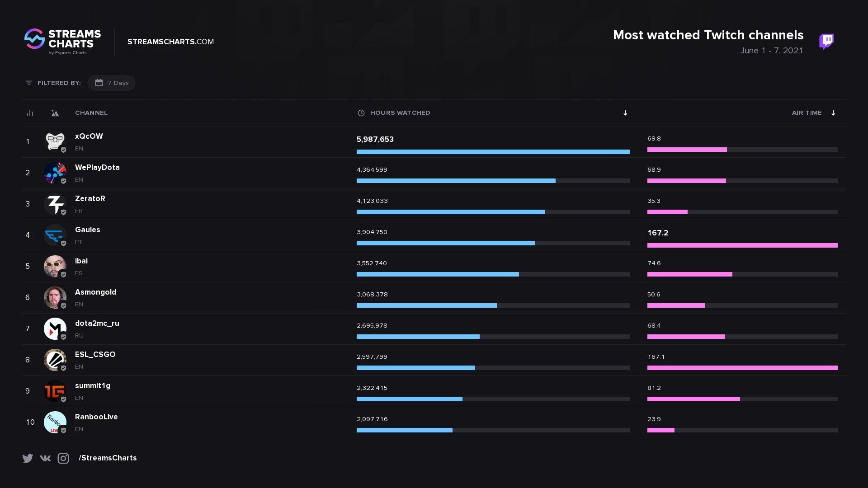This screenshot has width=868, height=488.
Task: Click the June 1 - 7, 2021 date text
Action: (x=772, y=51)
